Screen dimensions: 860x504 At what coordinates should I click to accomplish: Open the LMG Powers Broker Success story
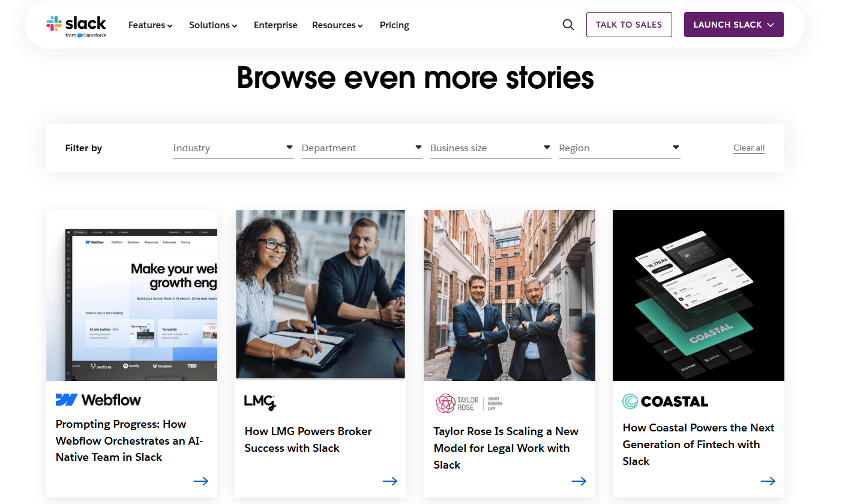click(308, 440)
